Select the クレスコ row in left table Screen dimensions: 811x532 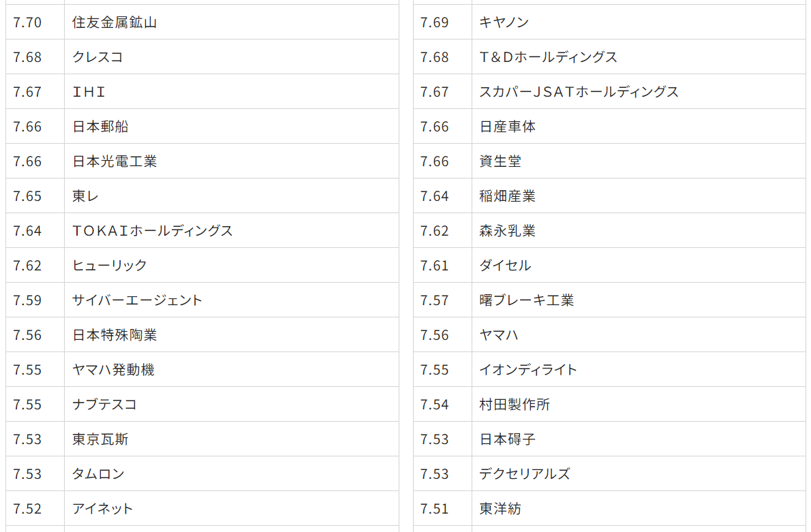click(97, 57)
